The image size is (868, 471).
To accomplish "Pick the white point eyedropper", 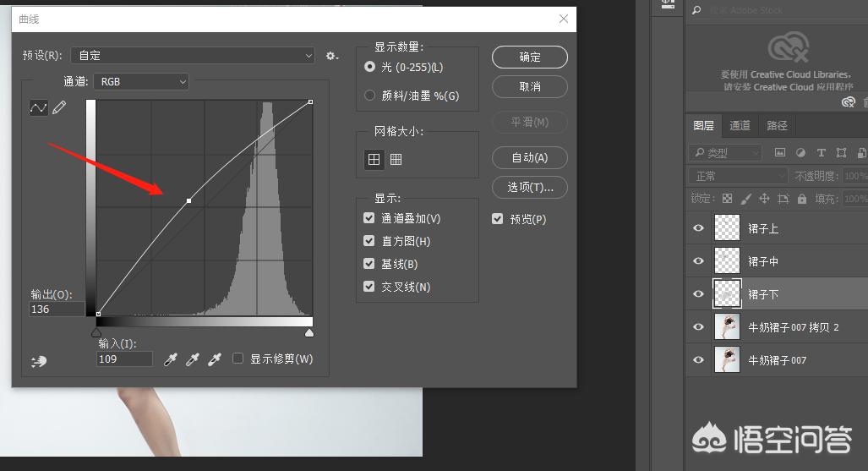I will coord(214,359).
